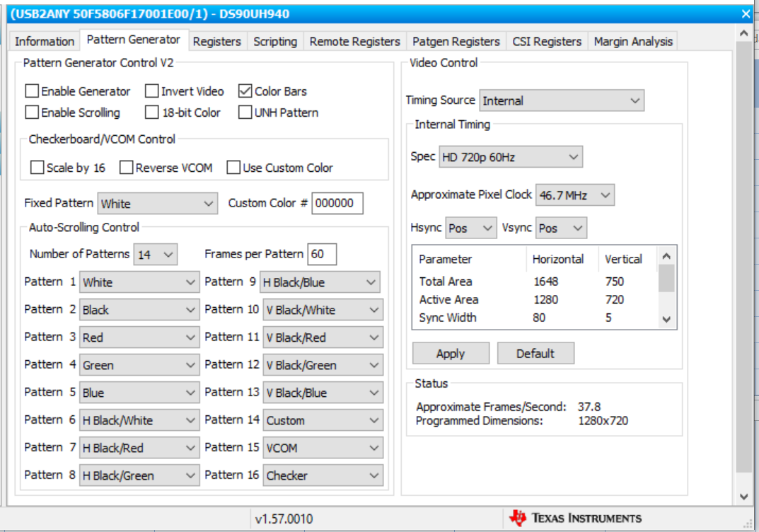The image size is (759, 532).
Task: Click Active Area vertical value 720
Action: point(614,300)
